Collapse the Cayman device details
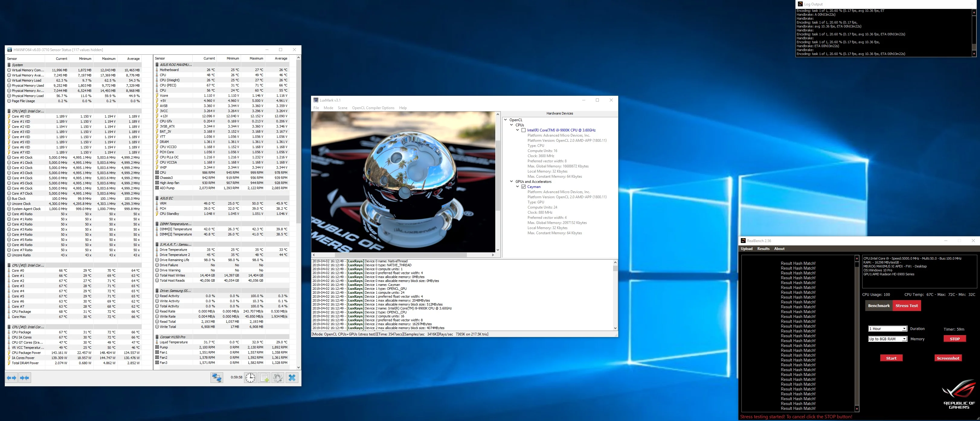 [x=518, y=187]
